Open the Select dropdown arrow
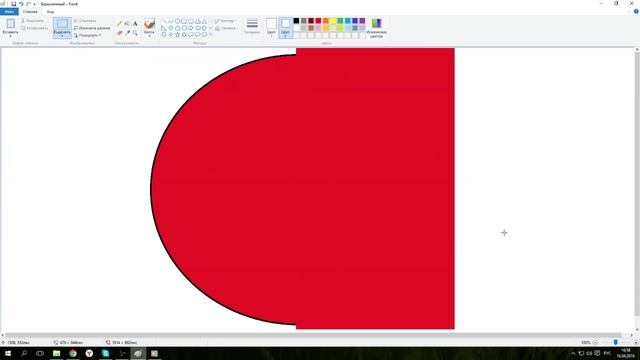The width and height of the screenshot is (640, 360). [x=62, y=36]
